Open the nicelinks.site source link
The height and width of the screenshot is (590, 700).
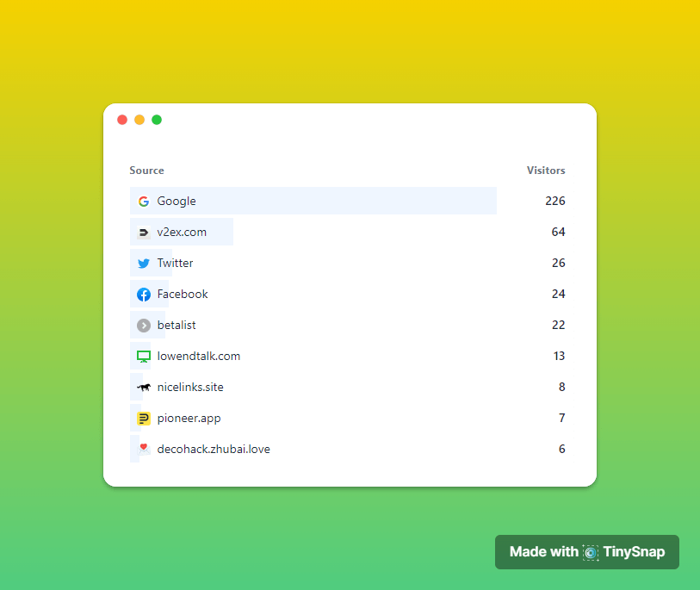point(190,387)
